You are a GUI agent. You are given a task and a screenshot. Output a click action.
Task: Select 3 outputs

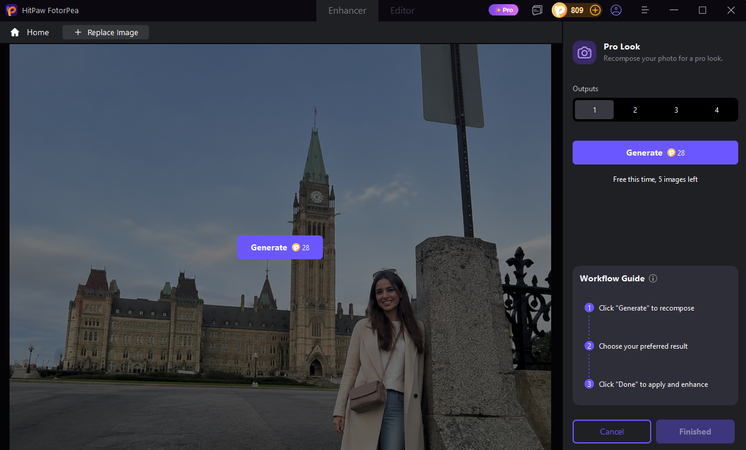(676, 110)
